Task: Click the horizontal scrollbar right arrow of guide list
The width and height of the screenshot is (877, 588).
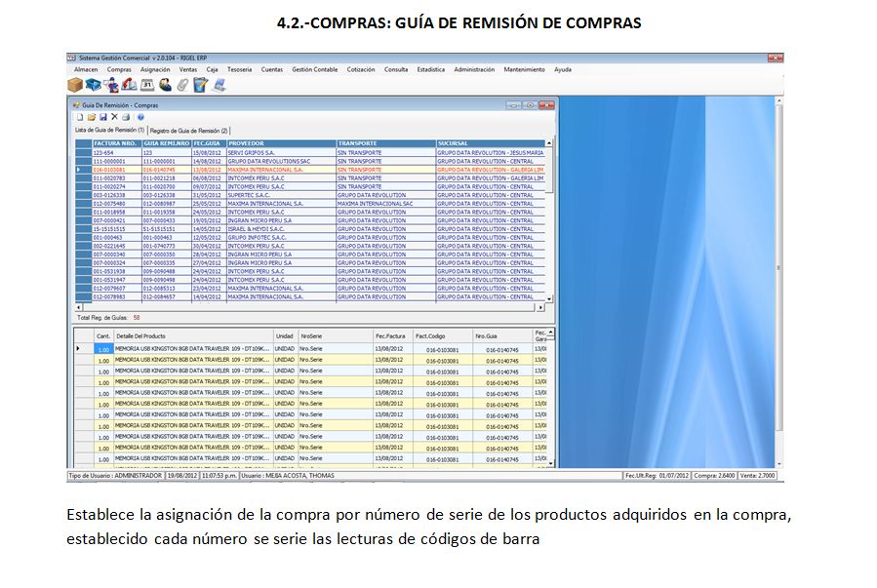Action: [540, 307]
